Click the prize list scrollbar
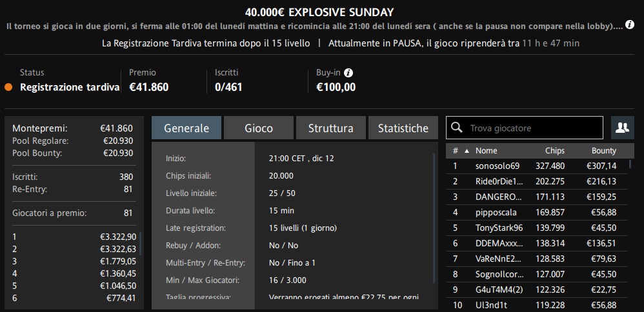The width and height of the screenshot is (644, 312). pos(141,243)
